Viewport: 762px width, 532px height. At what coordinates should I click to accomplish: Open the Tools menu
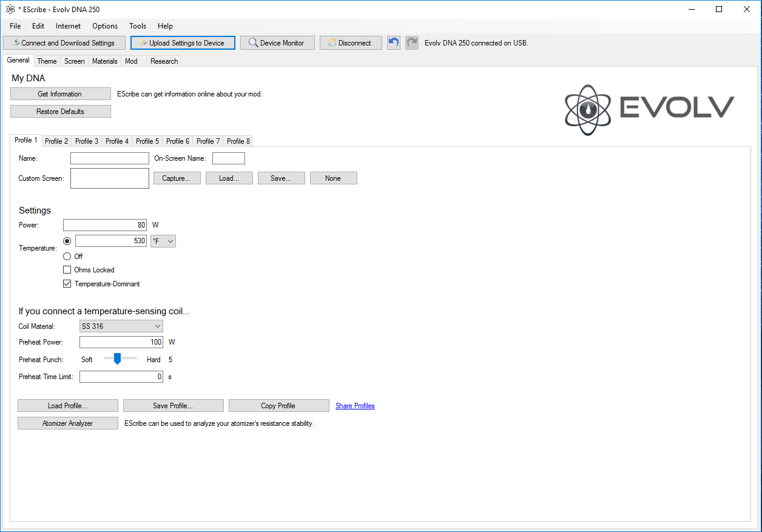pyautogui.click(x=138, y=26)
